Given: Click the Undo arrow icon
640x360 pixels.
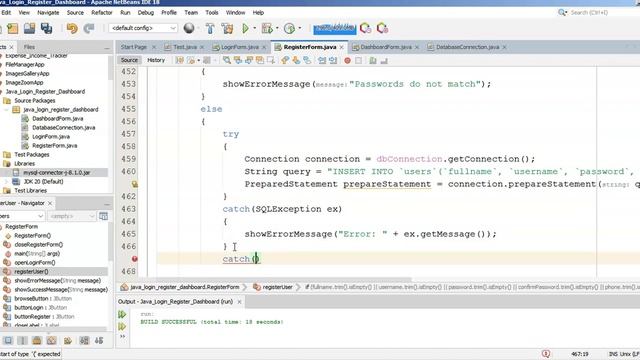Looking at the screenshot, I should click(72, 28).
